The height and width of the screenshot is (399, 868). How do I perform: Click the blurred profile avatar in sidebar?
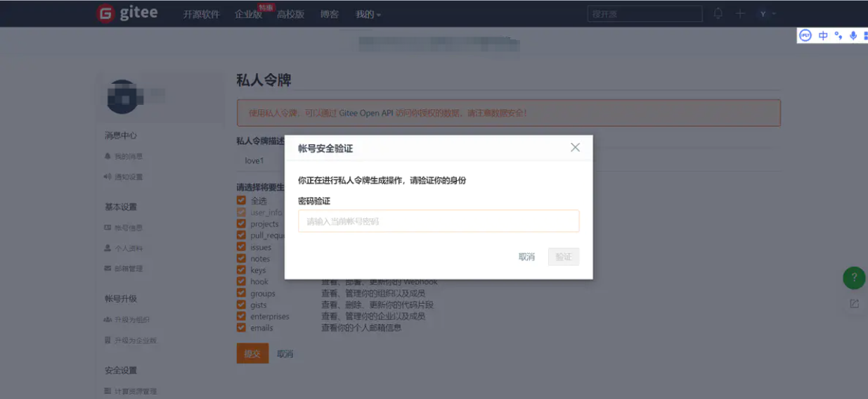(123, 97)
